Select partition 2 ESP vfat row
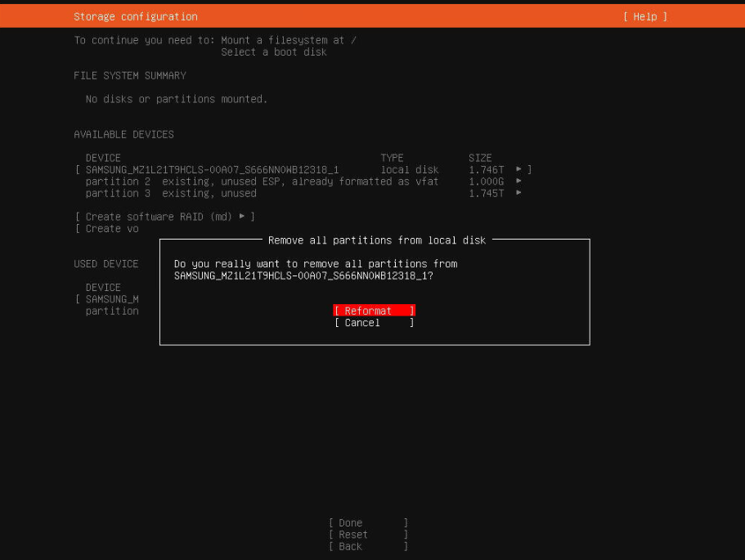 point(262,181)
